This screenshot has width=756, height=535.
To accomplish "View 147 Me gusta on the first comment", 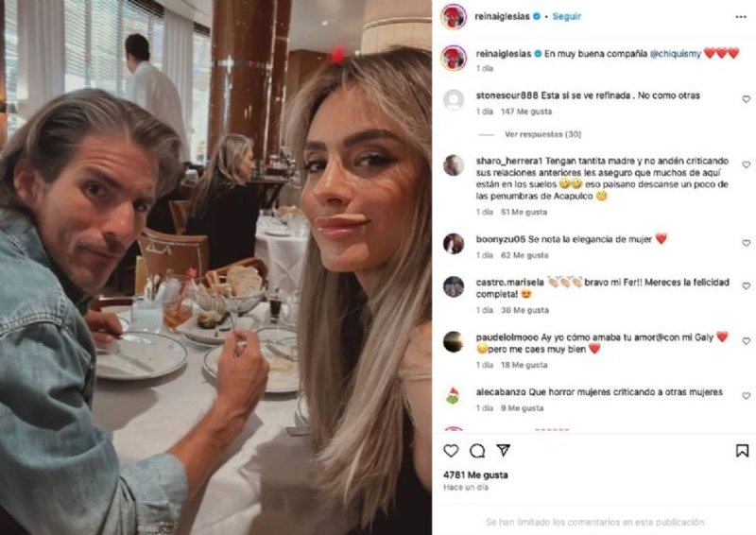I will [x=526, y=112].
